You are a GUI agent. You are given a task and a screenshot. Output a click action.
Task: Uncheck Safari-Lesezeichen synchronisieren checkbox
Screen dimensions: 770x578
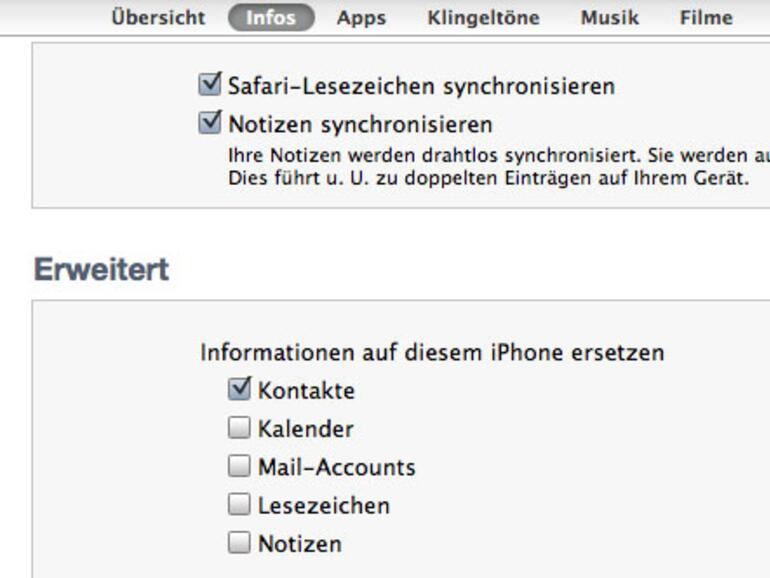[x=210, y=85]
